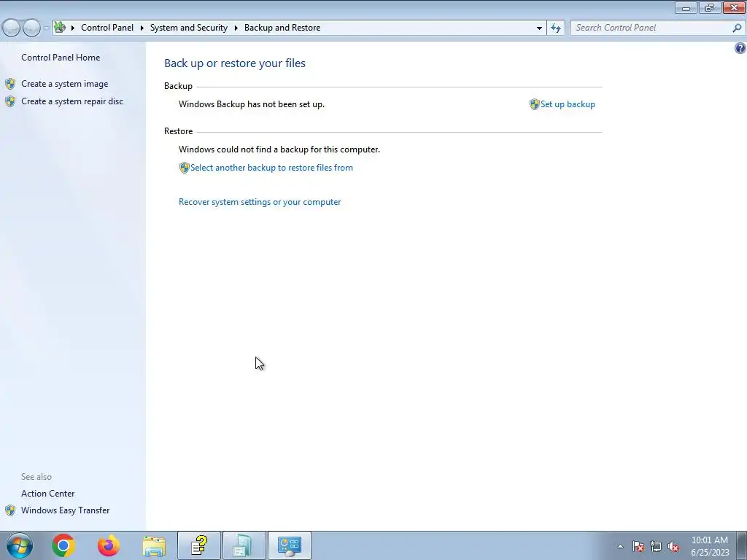Open the recent pages dropdown arrow

[46, 28]
